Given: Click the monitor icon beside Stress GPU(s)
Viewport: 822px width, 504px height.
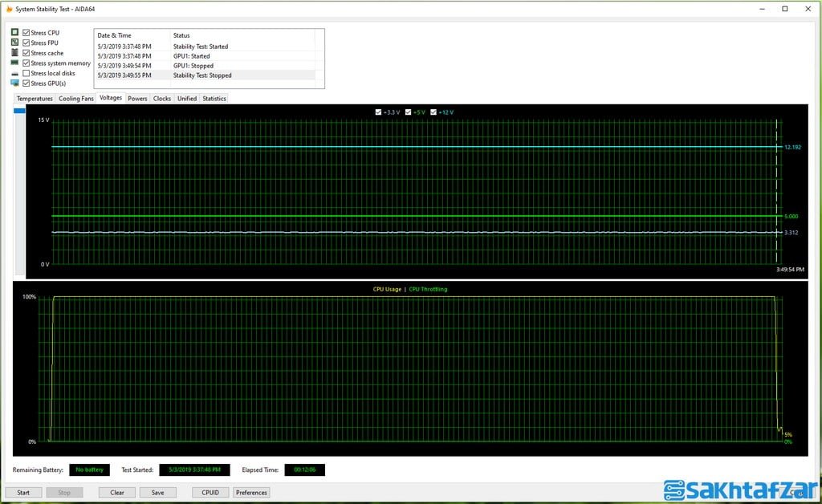Looking at the screenshot, I should (14, 83).
